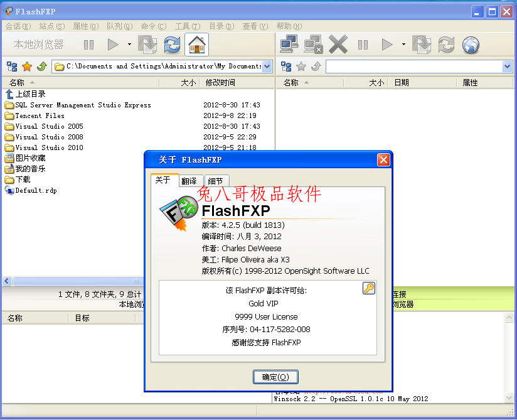Click the pause icon beside the 本地浏览器 label
Viewport: 517px width, 420px height.
(88, 45)
